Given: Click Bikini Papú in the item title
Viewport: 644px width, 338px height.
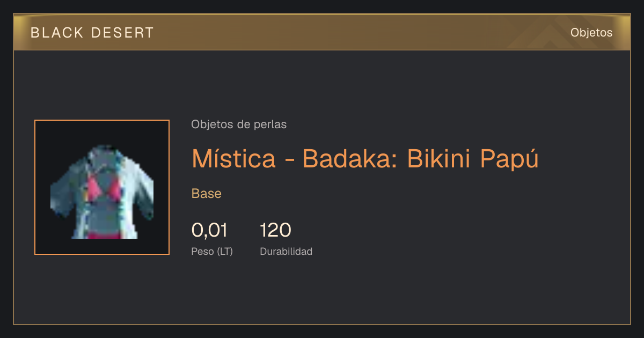Looking at the screenshot, I should click(473, 158).
